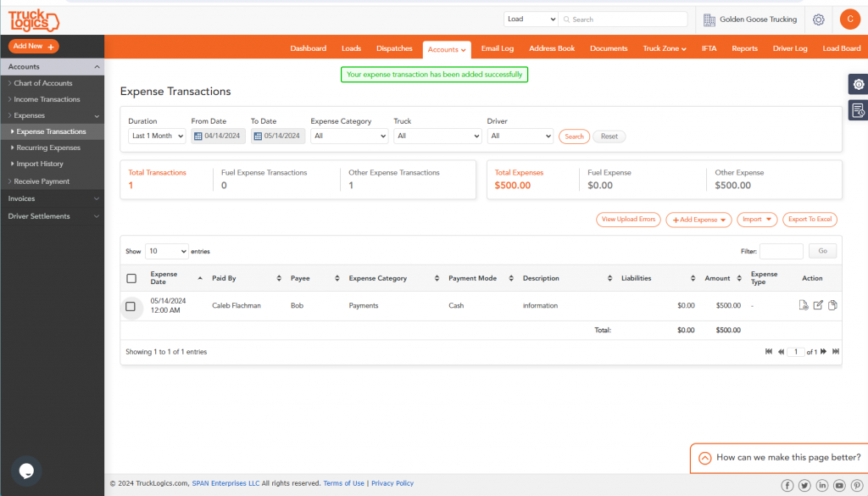Image resolution: width=868 pixels, height=496 pixels.
Task: Open Facebook link in footer
Action: pos(787,486)
